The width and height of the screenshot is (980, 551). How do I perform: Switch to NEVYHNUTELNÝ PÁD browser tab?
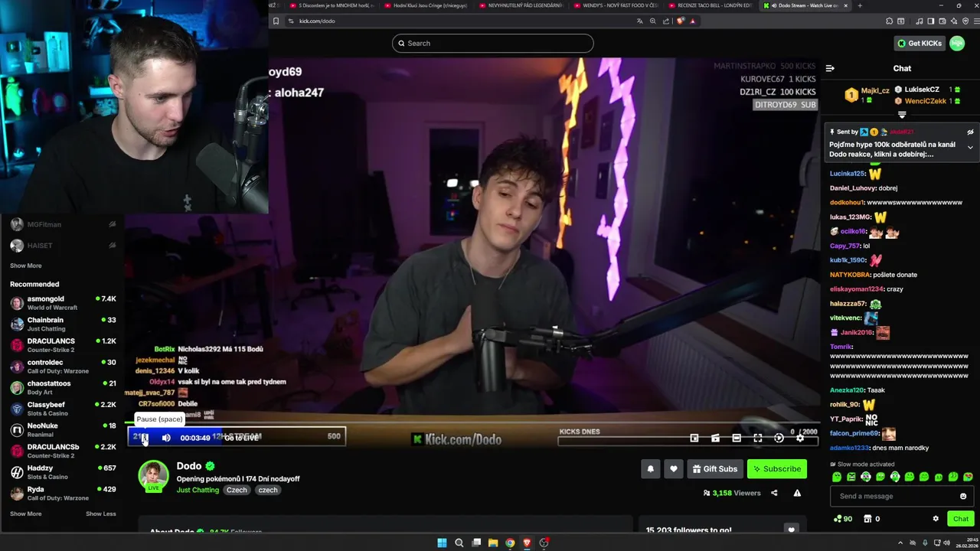(x=522, y=5)
